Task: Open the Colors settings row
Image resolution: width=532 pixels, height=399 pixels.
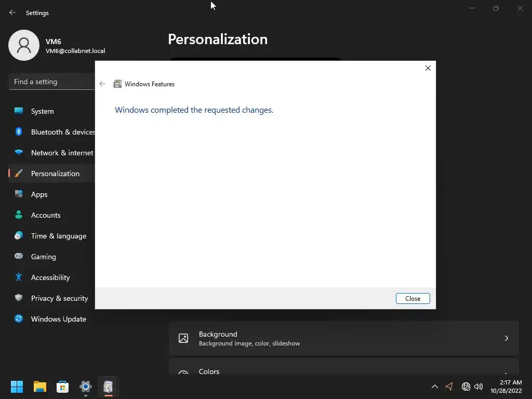Action: pos(344,366)
